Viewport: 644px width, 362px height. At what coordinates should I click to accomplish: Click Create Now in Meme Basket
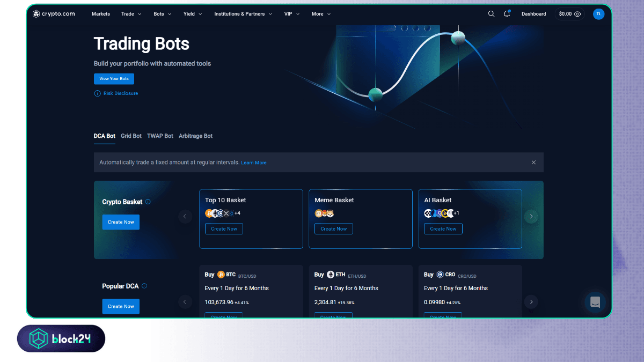pyautogui.click(x=334, y=229)
